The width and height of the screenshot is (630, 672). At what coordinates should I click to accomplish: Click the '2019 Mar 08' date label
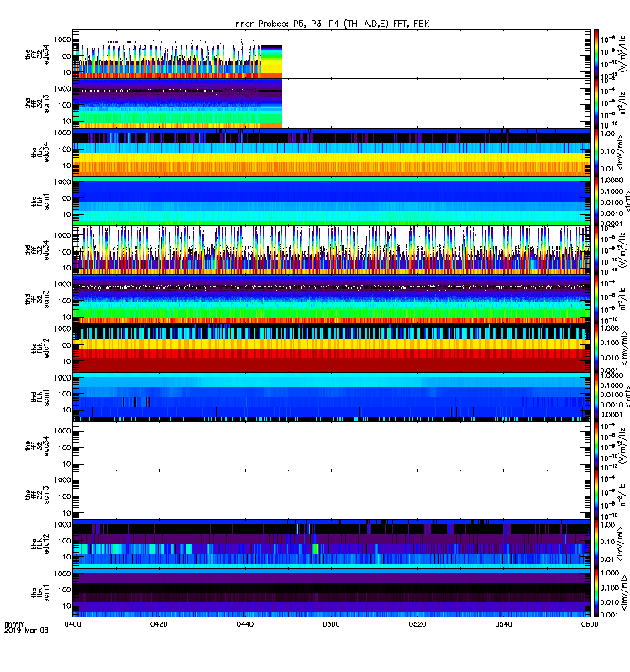(26, 631)
